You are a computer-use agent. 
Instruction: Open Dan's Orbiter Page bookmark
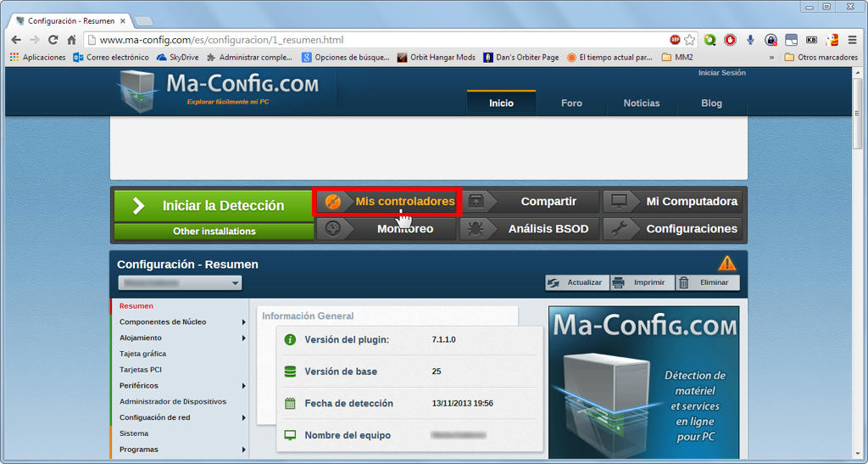521,57
